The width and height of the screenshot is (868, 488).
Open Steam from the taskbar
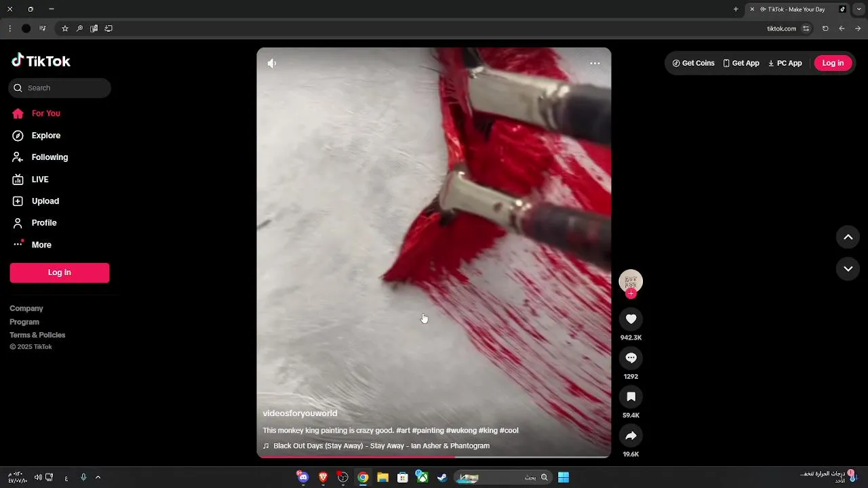pos(441,477)
